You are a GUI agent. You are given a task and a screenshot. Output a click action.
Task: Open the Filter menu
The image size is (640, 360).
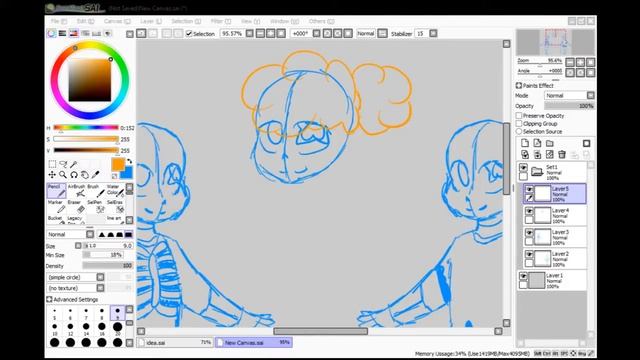[x=221, y=21]
